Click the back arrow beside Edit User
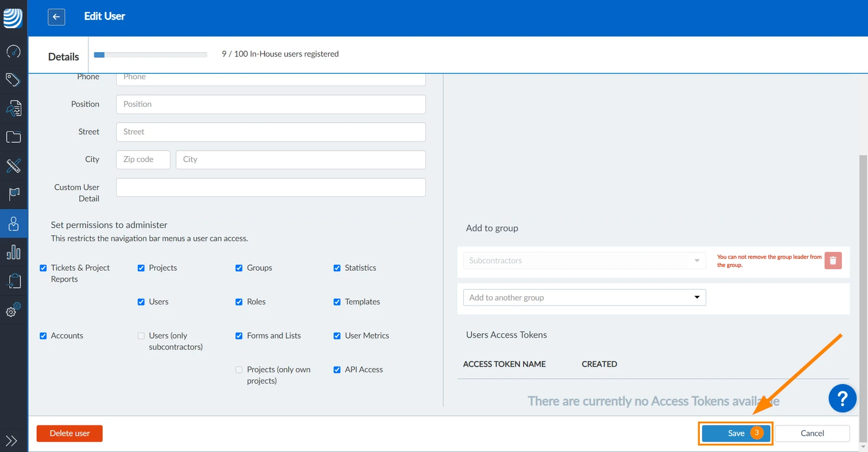Viewport: 868px width, 452px height. [56, 17]
